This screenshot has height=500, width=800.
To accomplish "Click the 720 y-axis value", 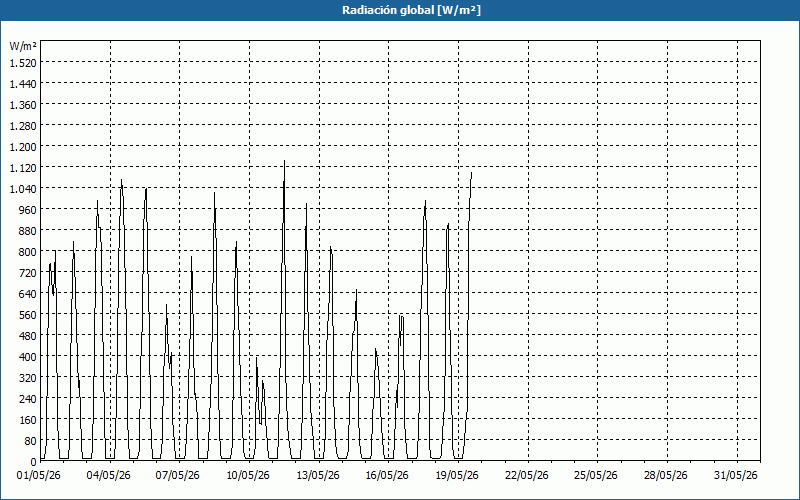I will pos(28,273).
